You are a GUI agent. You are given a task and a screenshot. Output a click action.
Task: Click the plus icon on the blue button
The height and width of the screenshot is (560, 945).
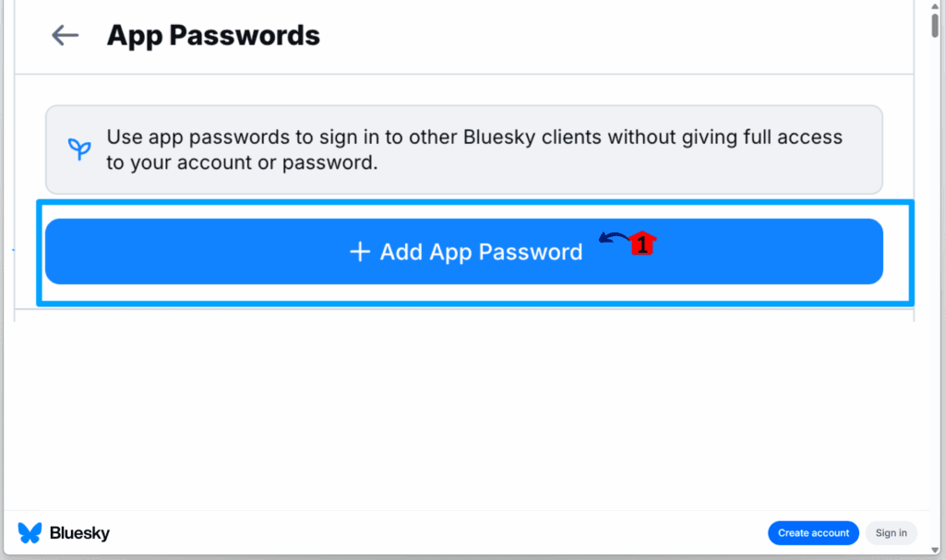coord(360,252)
